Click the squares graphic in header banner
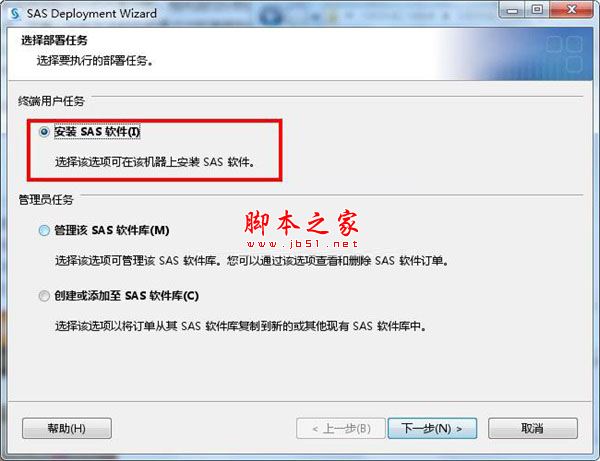 pos(564,54)
